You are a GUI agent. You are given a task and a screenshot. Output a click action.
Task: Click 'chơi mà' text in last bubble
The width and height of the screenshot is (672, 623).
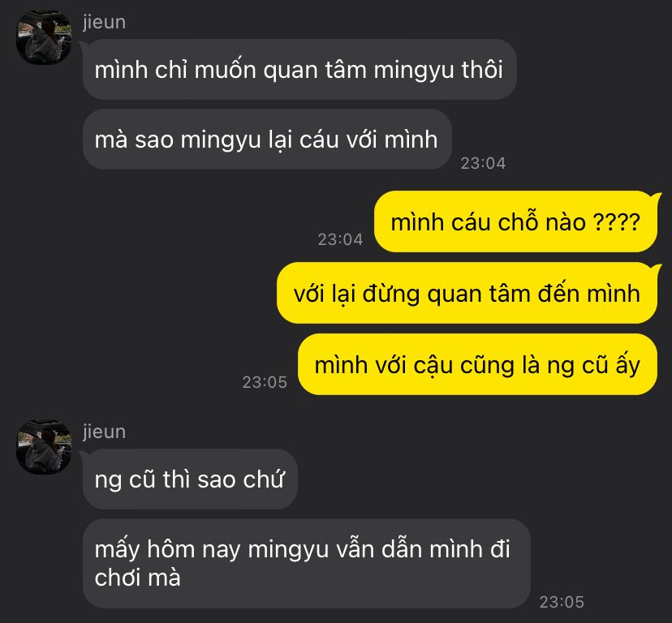click(x=138, y=578)
